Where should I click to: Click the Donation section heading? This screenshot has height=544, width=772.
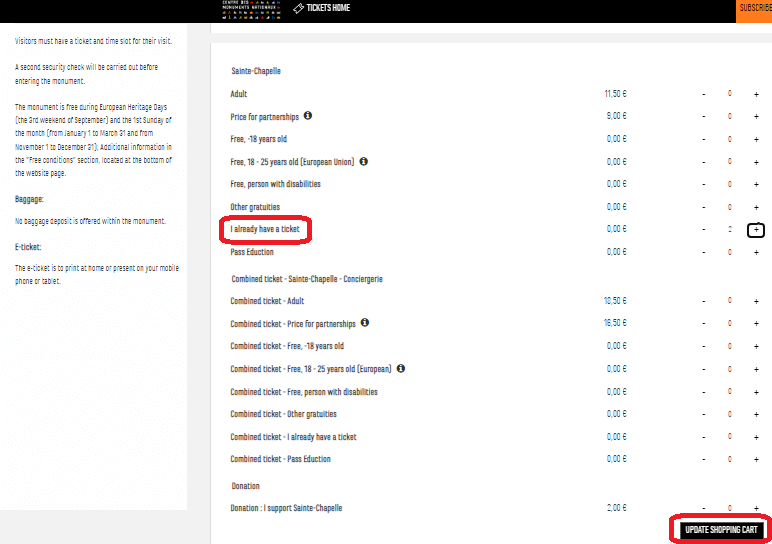coord(245,486)
